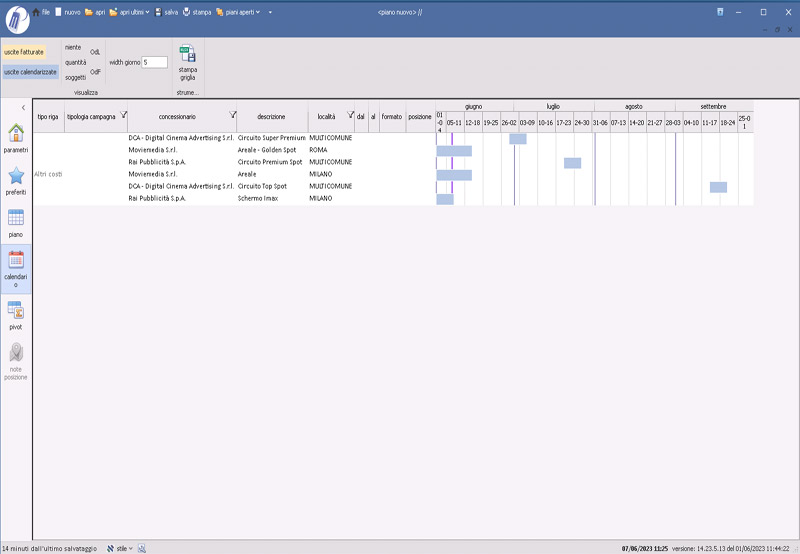Open the concessionario column filter
The image size is (800, 554).
pos(232,115)
